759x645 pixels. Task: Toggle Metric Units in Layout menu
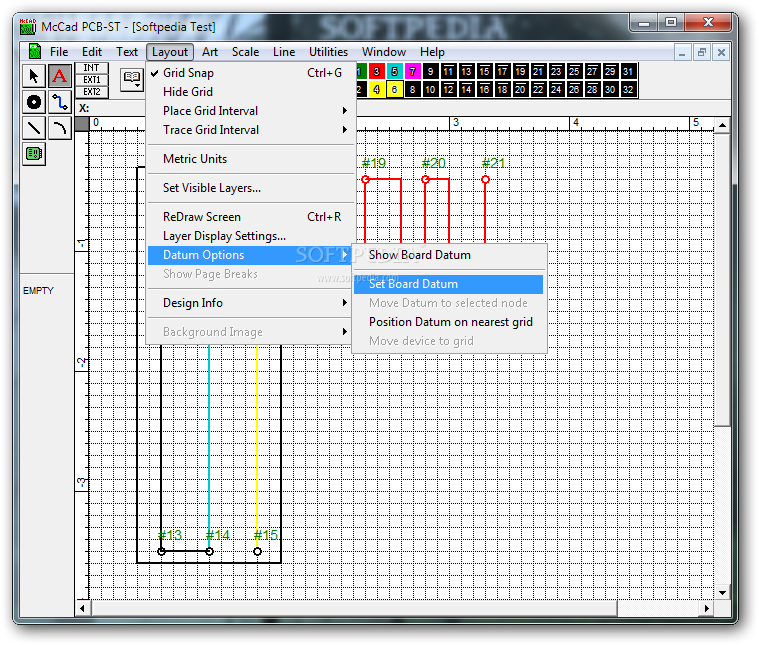pyautogui.click(x=250, y=159)
